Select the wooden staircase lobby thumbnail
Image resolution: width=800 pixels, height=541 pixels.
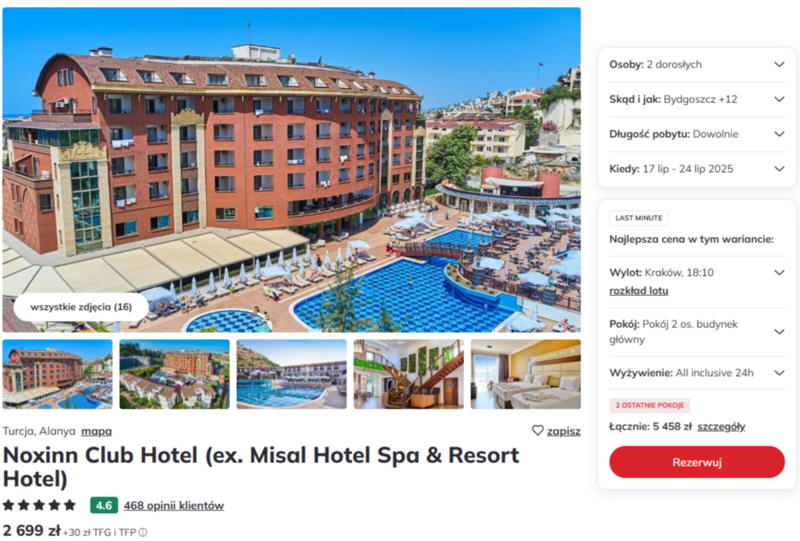click(x=409, y=374)
